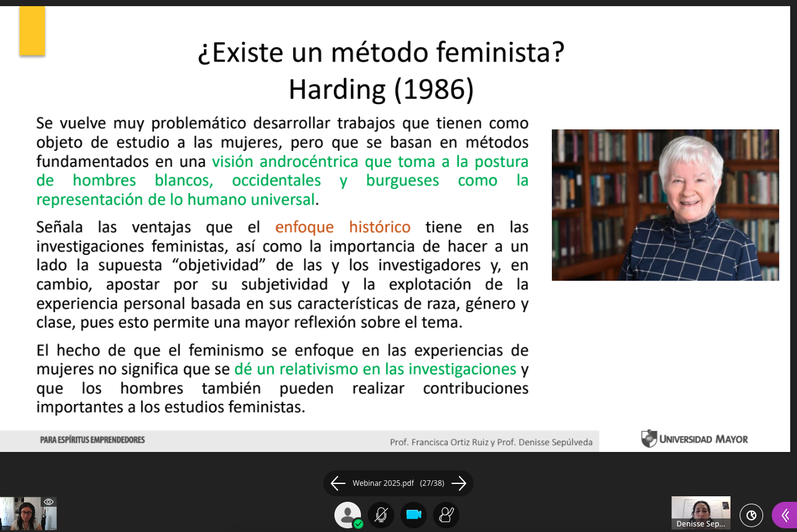This screenshot has width=797, height=532.
Task: Click PARA ESPÍRITUS EMPRENDEDORES footer text
Action: (92, 440)
